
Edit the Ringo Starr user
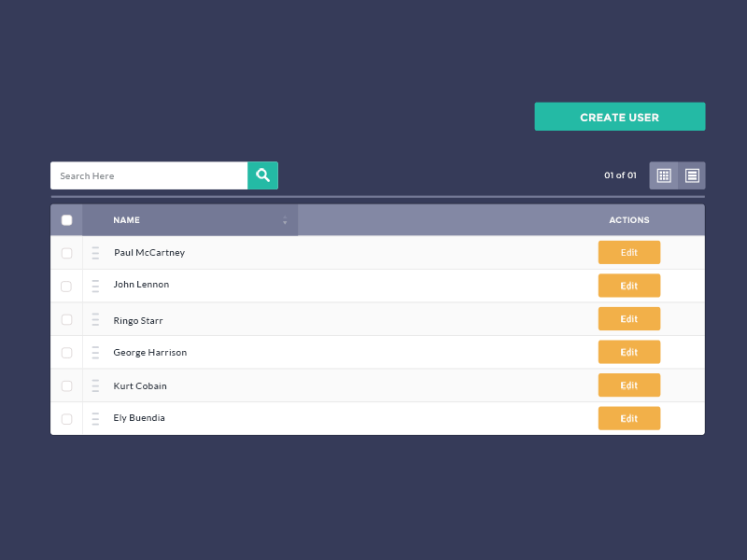pyautogui.click(x=629, y=318)
